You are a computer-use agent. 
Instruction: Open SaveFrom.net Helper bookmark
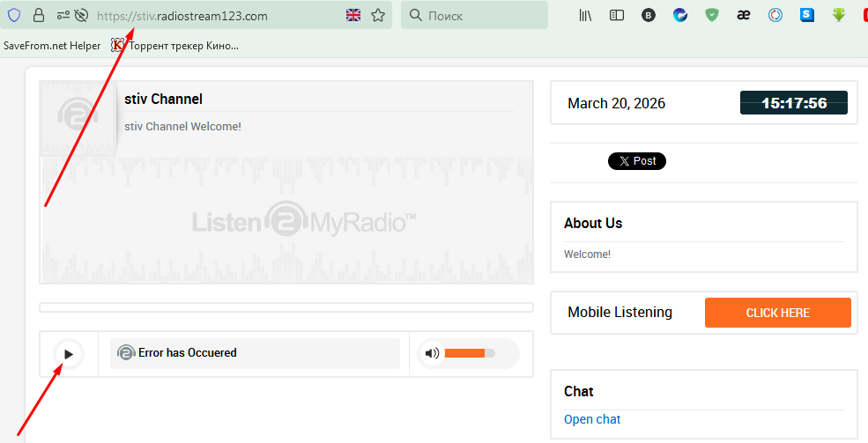(x=52, y=45)
